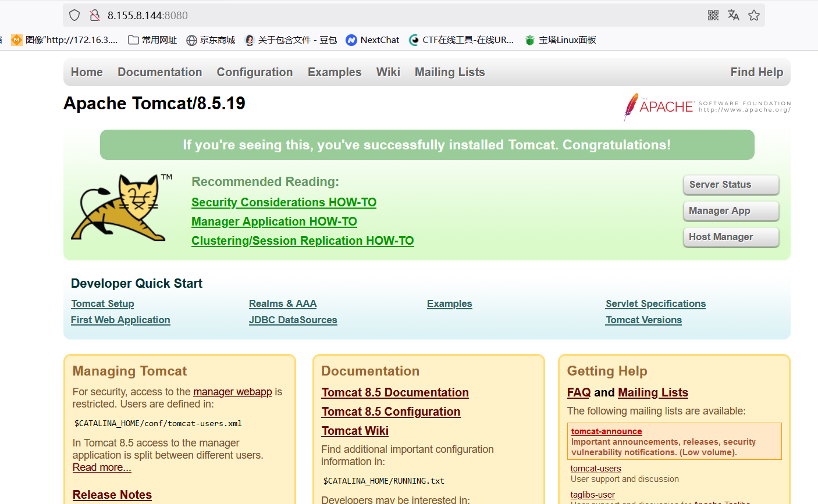Viewport: 818px width, 504px height.
Task: Open Manager Application HOW-TO link
Action: coord(274,221)
